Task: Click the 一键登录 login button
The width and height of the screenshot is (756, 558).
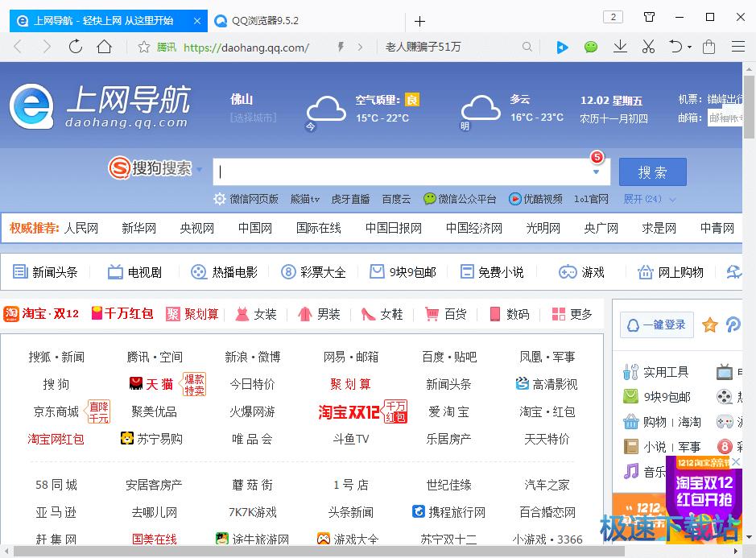Action: tap(656, 324)
